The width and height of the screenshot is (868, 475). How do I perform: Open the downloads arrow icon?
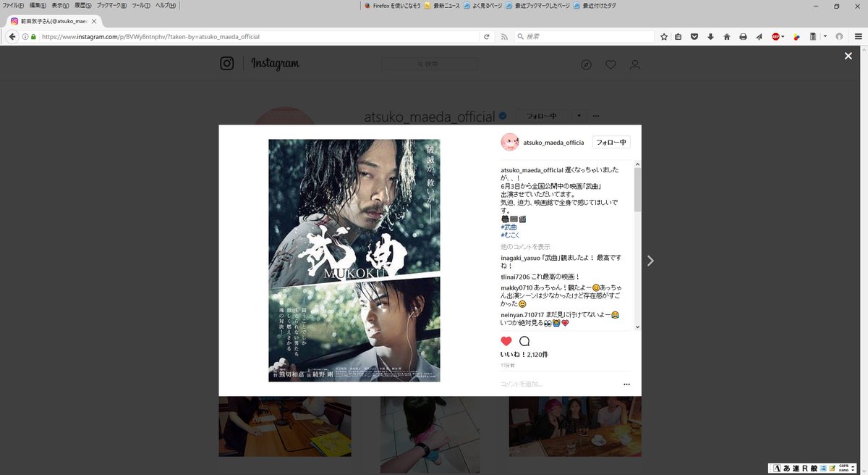(710, 36)
